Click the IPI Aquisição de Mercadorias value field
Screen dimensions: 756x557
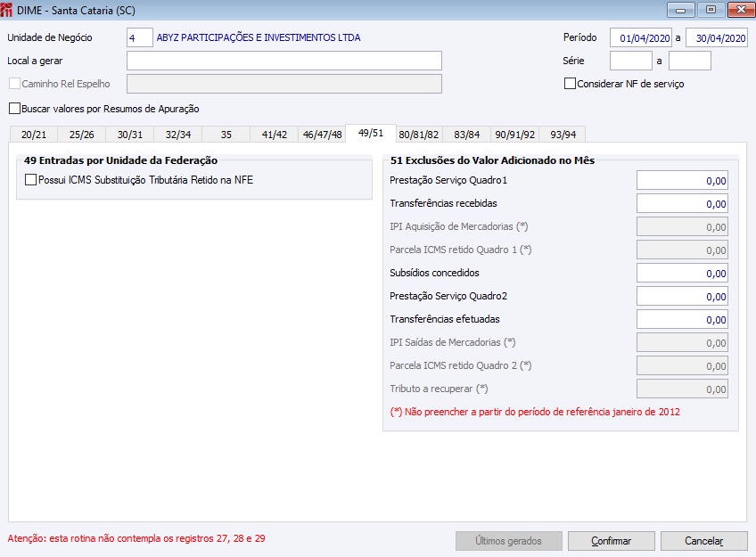tap(682, 226)
